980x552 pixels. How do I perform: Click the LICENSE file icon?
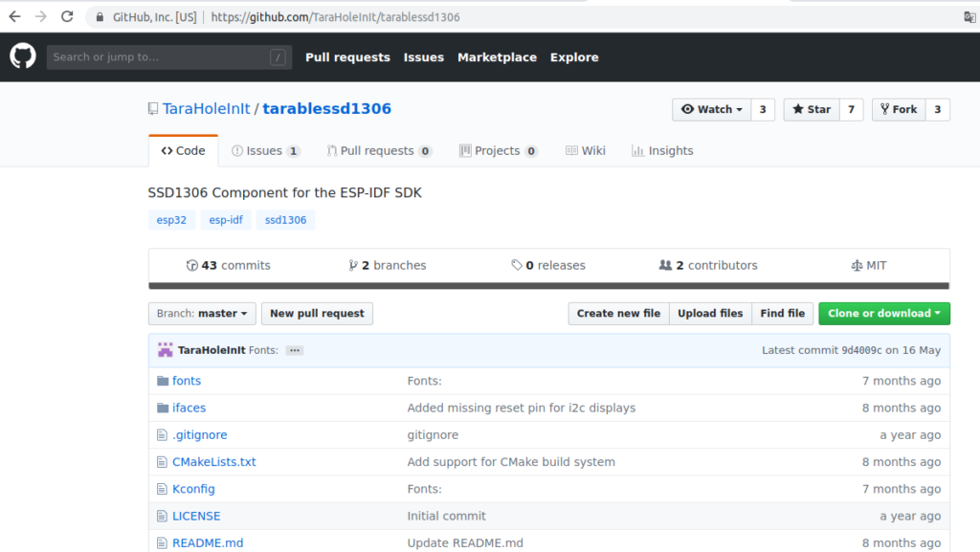click(162, 517)
